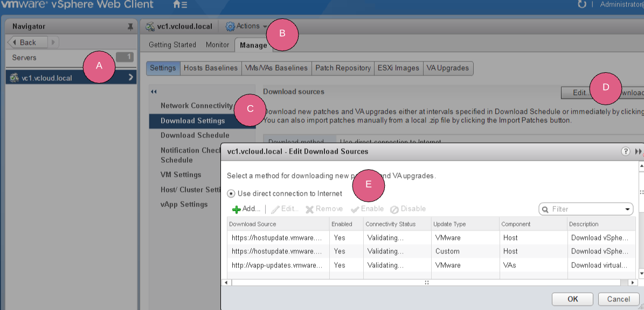Sort by Enabled column header
The image size is (644, 310).
[347, 224]
